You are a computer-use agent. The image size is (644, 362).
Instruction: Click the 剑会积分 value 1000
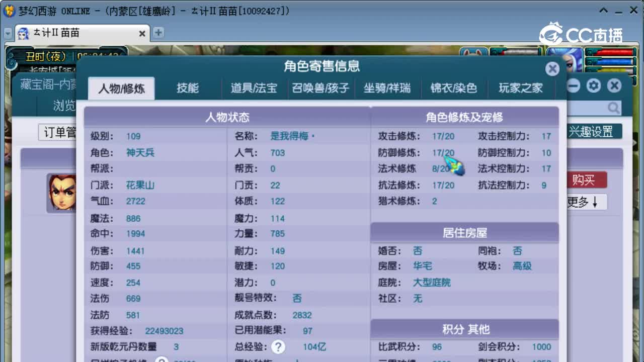click(541, 347)
